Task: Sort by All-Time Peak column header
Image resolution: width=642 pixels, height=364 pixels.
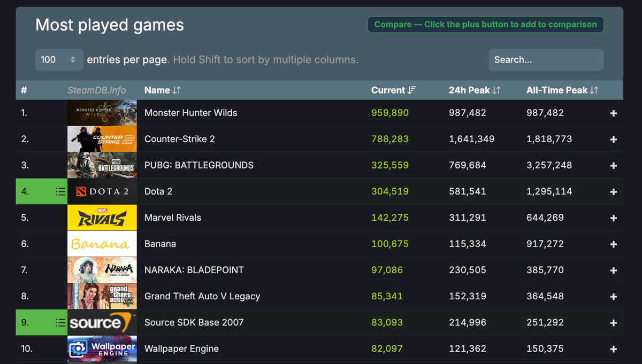Action: (562, 90)
